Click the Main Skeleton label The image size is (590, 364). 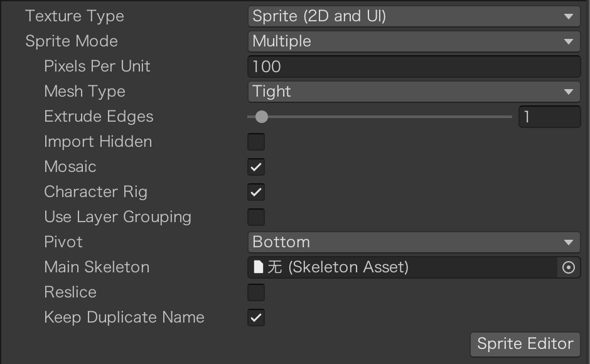[x=97, y=267]
